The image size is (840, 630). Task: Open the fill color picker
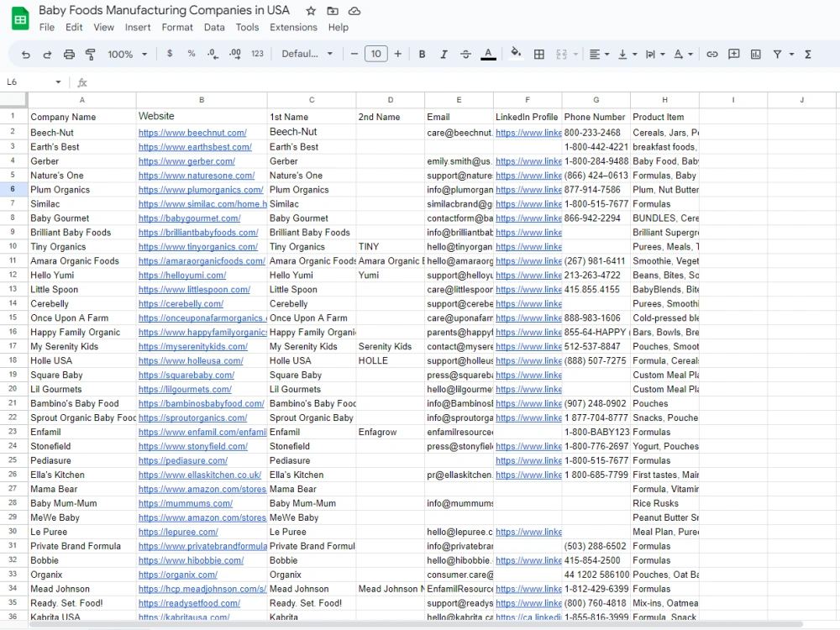pos(516,54)
